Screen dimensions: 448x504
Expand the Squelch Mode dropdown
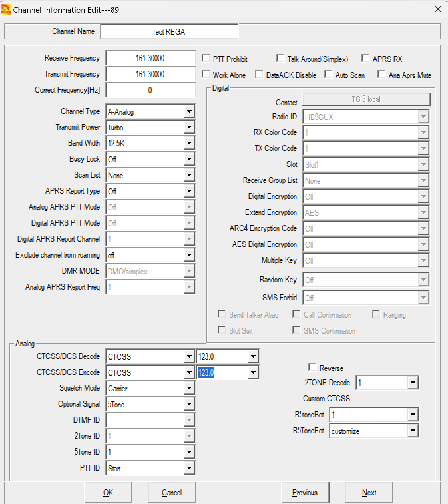[x=189, y=388]
